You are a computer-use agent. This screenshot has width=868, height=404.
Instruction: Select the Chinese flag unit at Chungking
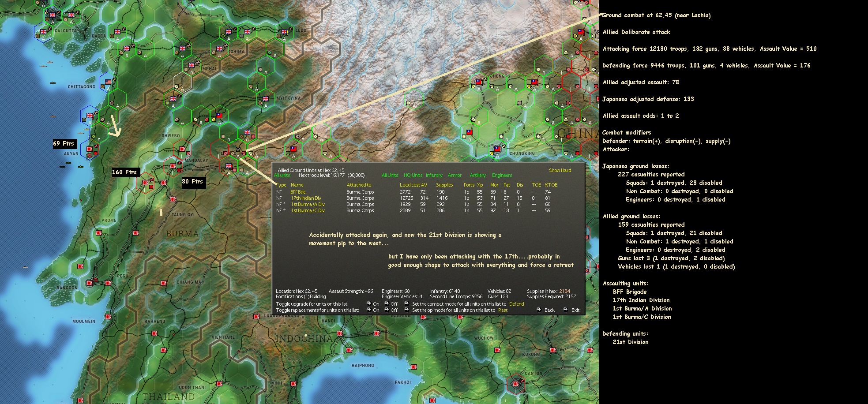coord(497,149)
